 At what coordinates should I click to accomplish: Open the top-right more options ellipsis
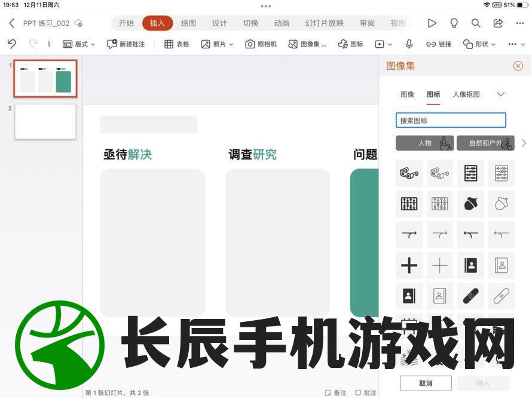point(520,23)
